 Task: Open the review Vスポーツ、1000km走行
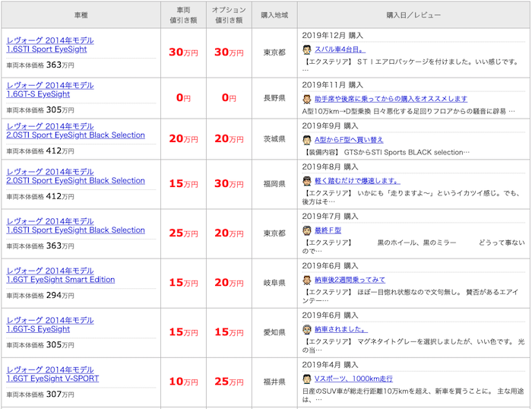[353, 379]
